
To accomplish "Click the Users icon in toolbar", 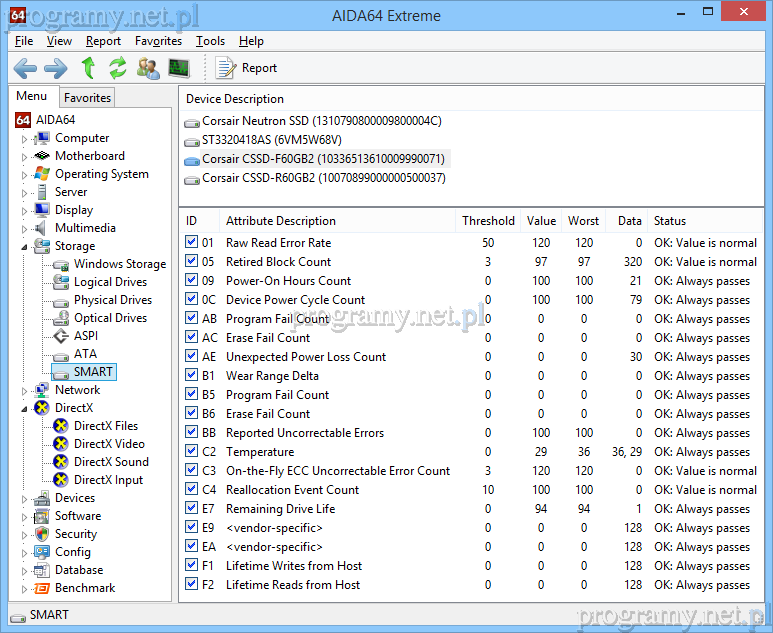I will 148,68.
